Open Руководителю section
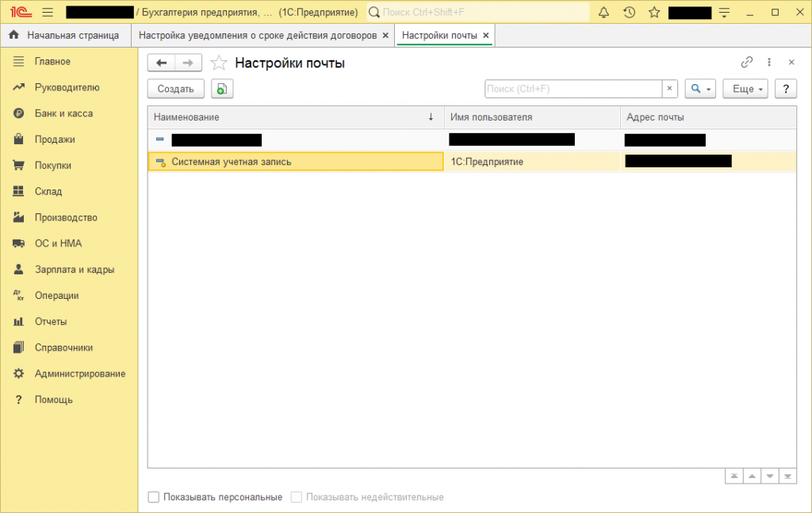Image resolution: width=812 pixels, height=513 pixels. coord(67,87)
